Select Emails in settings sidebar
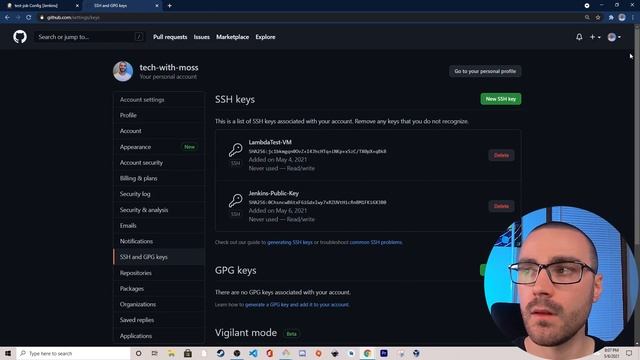The width and height of the screenshot is (640, 360). point(159,225)
